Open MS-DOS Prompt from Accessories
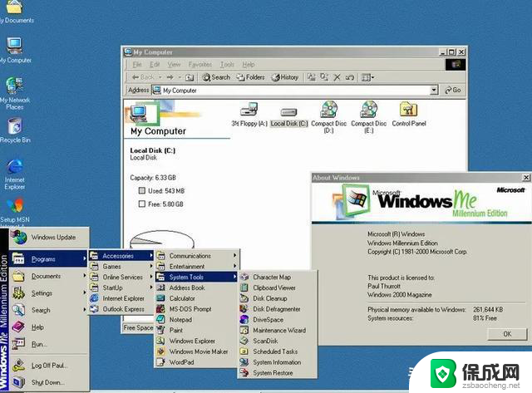532x393 pixels. click(x=196, y=309)
